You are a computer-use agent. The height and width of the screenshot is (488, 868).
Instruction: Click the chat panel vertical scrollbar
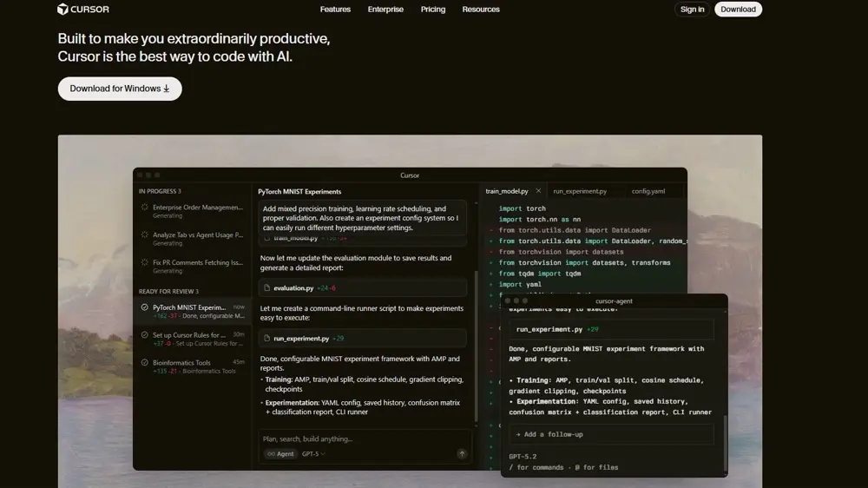coord(476,347)
